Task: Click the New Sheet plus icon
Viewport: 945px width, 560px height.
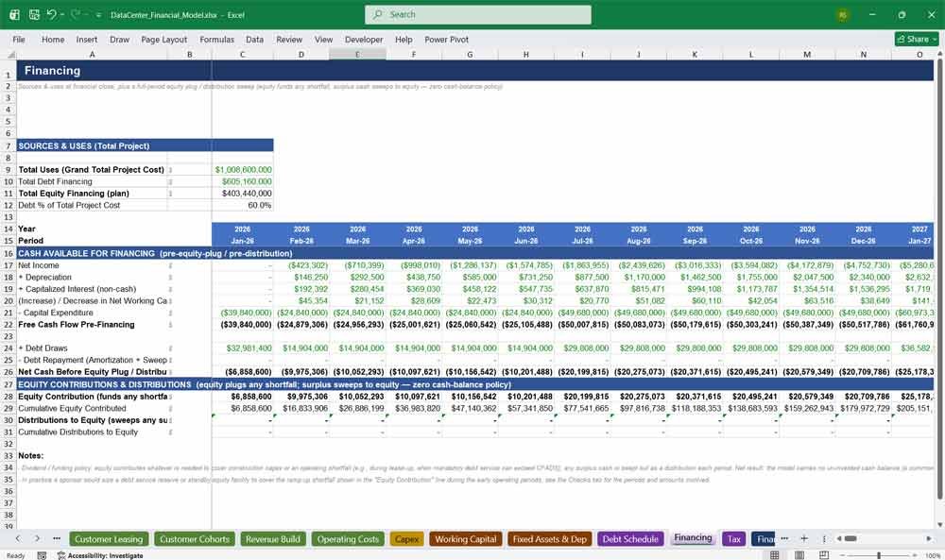Action: [x=804, y=538]
